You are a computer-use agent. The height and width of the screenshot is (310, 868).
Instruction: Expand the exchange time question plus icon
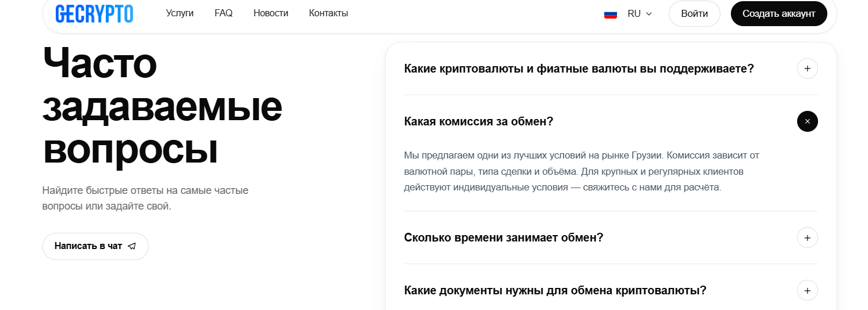point(808,237)
